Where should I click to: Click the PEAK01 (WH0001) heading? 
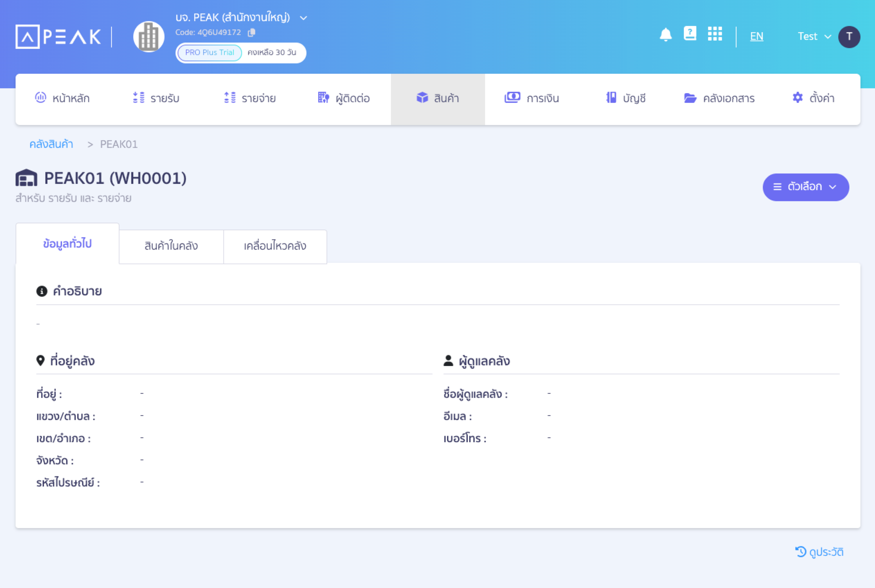pyautogui.click(x=115, y=178)
